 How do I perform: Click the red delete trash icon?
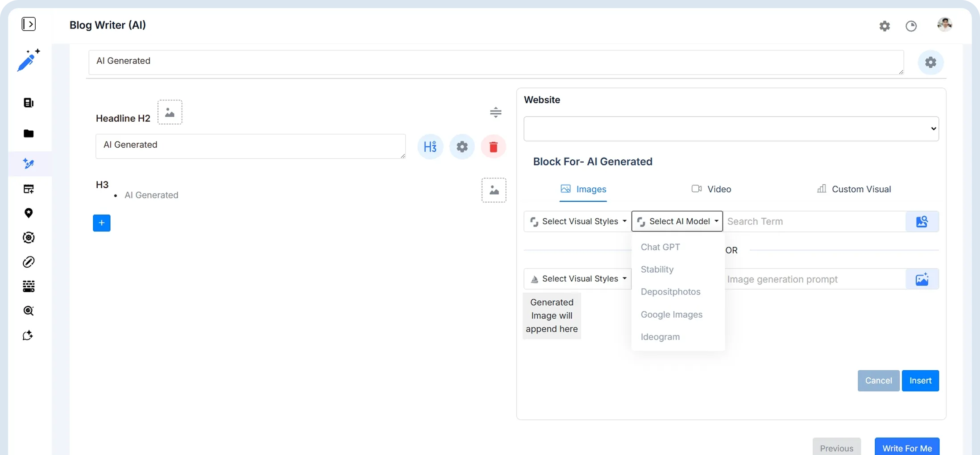coord(493,147)
